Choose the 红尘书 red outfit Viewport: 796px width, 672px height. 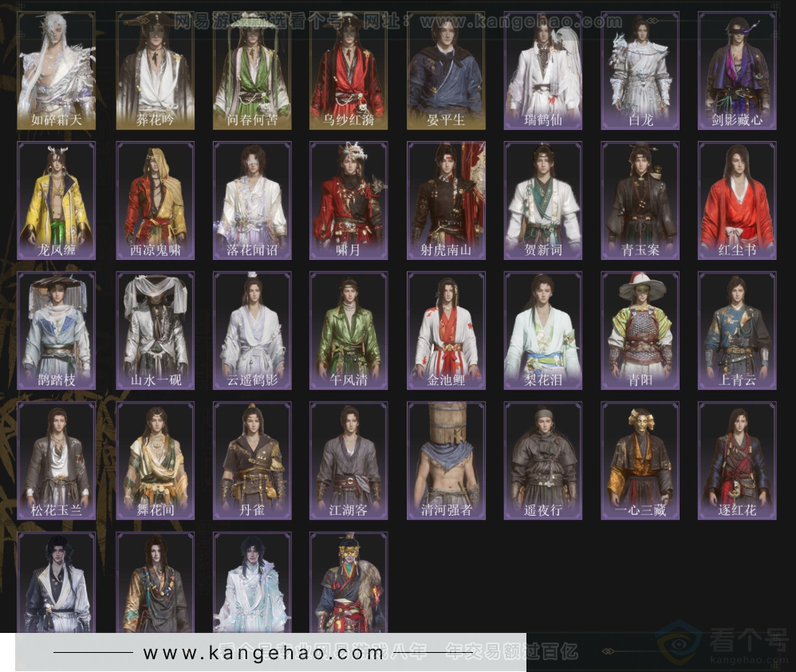click(736, 200)
